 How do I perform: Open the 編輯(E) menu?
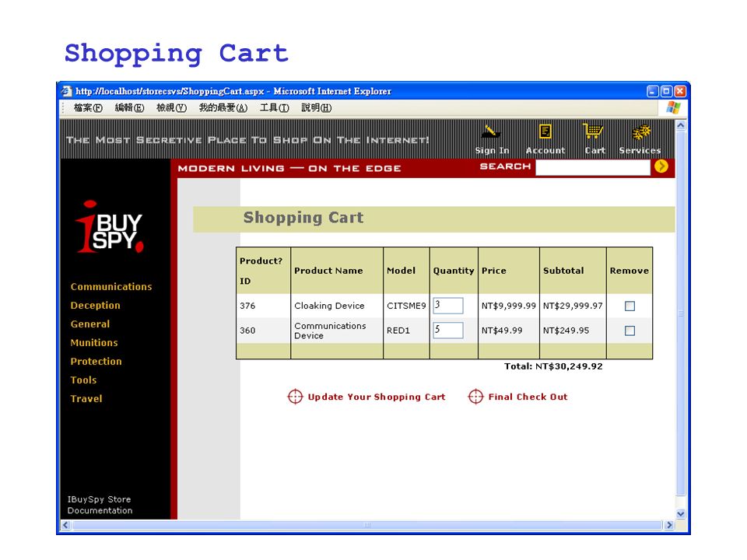point(129,108)
